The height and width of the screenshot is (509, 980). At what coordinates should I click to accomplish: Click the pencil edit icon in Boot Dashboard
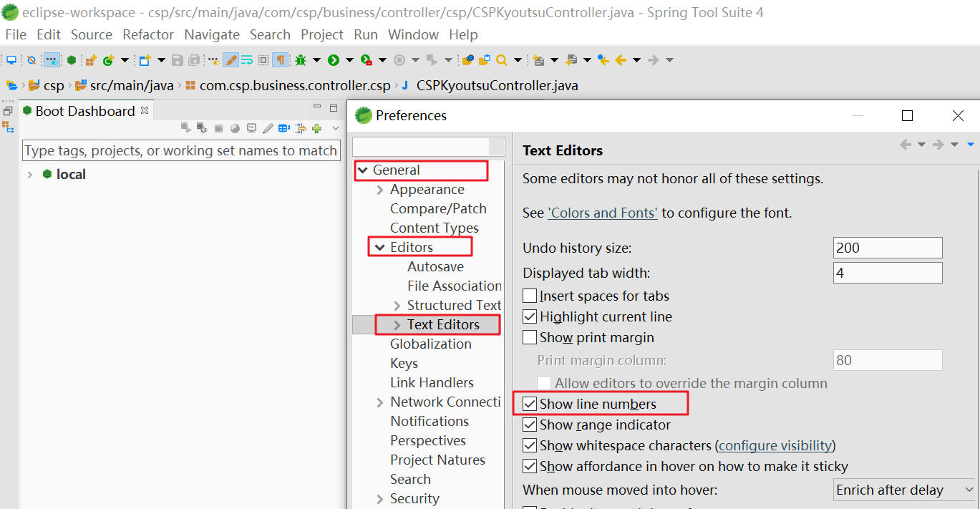click(x=268, y=128)
